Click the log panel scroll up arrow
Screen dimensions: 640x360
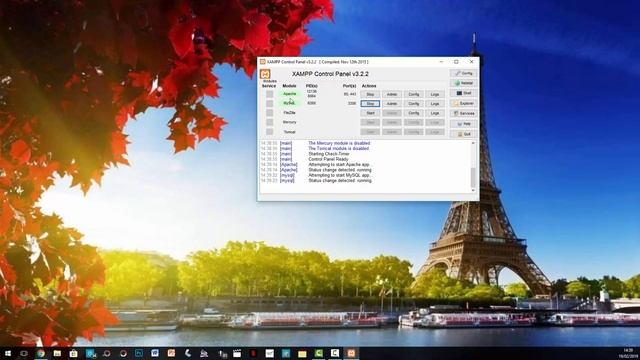473,143
